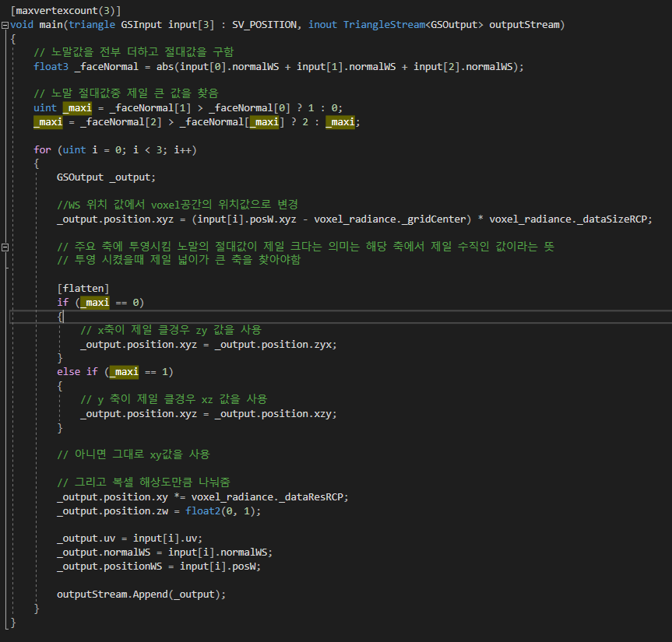
Task: Click comment '// 아니면 그대로 xy값을 사용'
Action: (x=133, y=454)
